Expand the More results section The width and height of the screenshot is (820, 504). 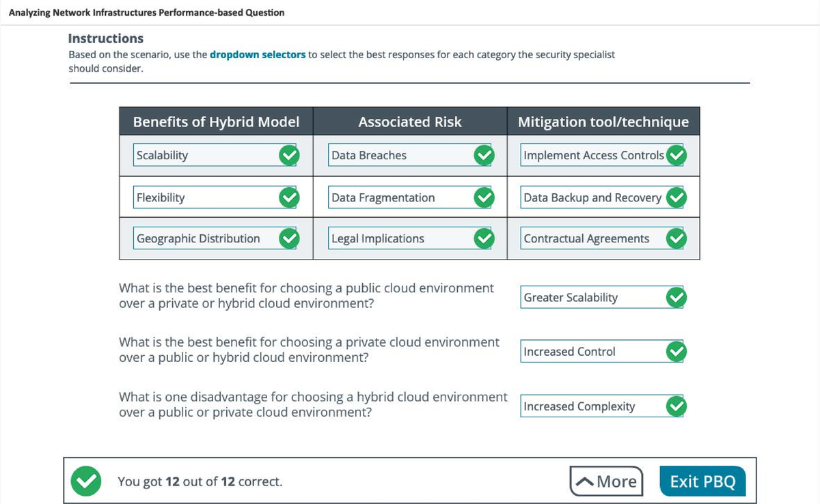point(606,481)
